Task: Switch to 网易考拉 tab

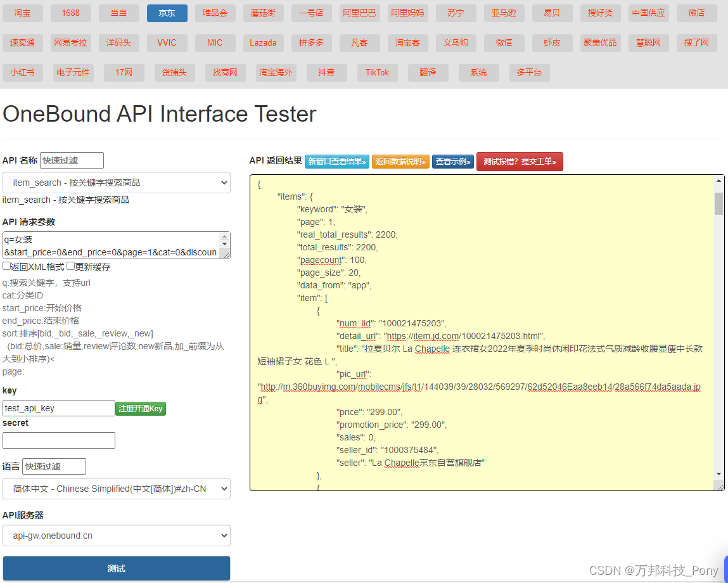Action: click(70, 42)
